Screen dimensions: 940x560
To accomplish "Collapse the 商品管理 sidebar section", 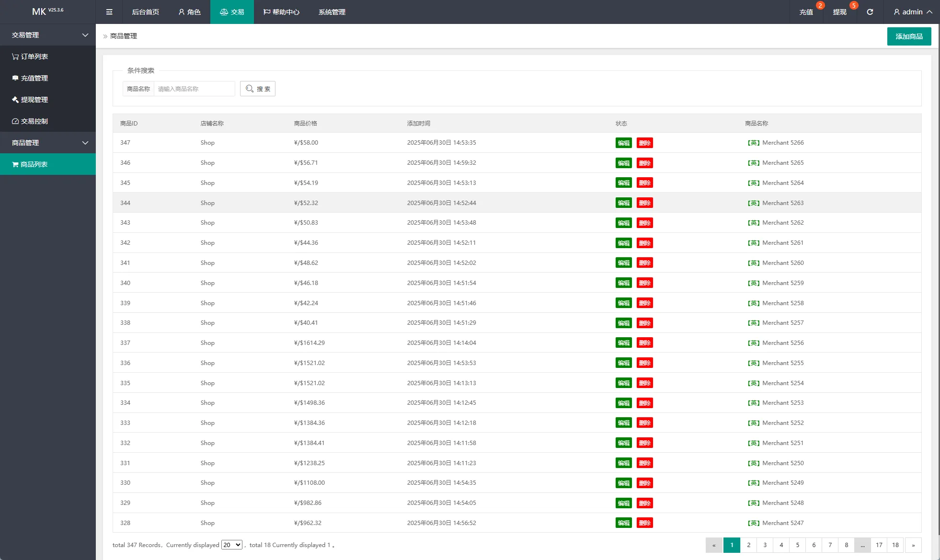I will 48,143.
